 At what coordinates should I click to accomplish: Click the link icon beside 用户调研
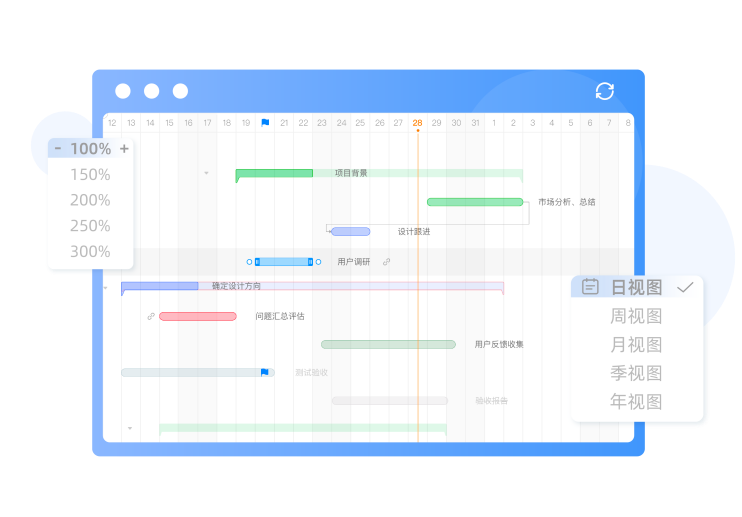(387, 262)
